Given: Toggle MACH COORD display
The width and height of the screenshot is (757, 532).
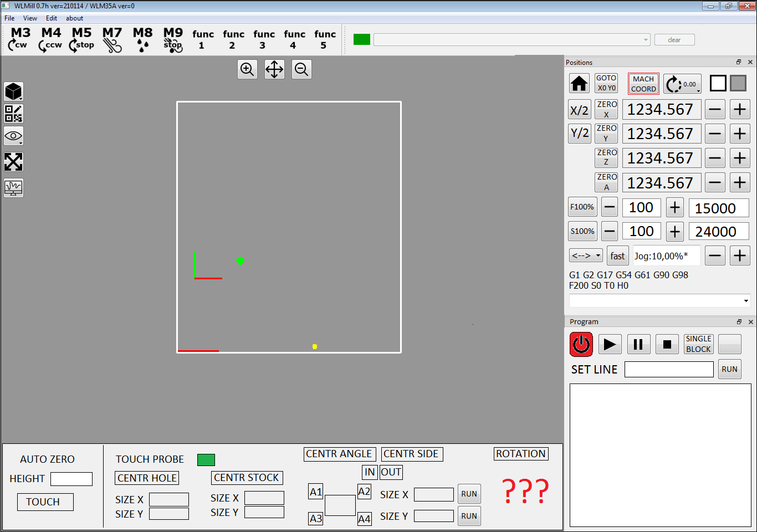Looking at the screenshot, I should pos(643,84).
